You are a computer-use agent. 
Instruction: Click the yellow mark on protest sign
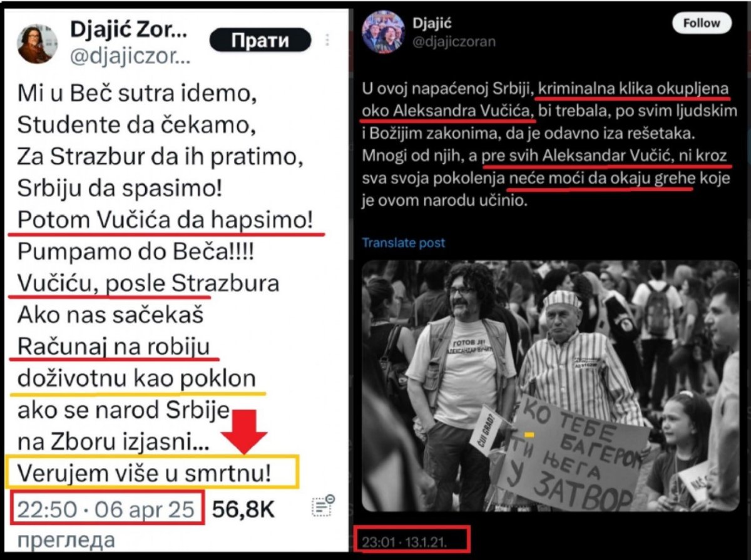529,434
